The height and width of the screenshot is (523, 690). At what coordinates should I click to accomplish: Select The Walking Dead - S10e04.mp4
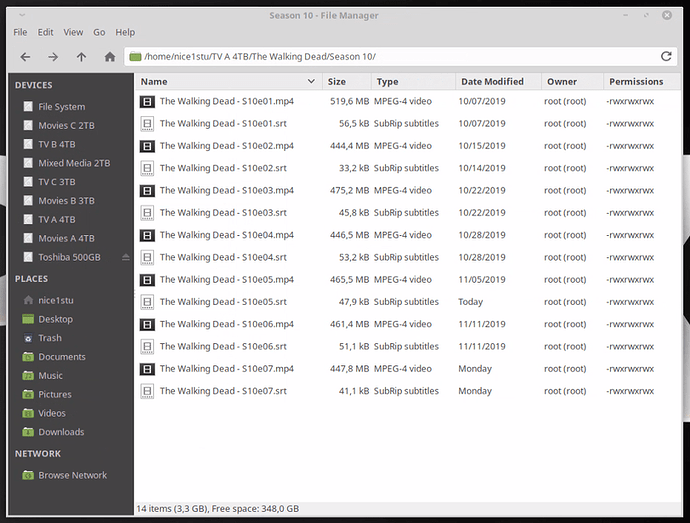coord(227,235)
